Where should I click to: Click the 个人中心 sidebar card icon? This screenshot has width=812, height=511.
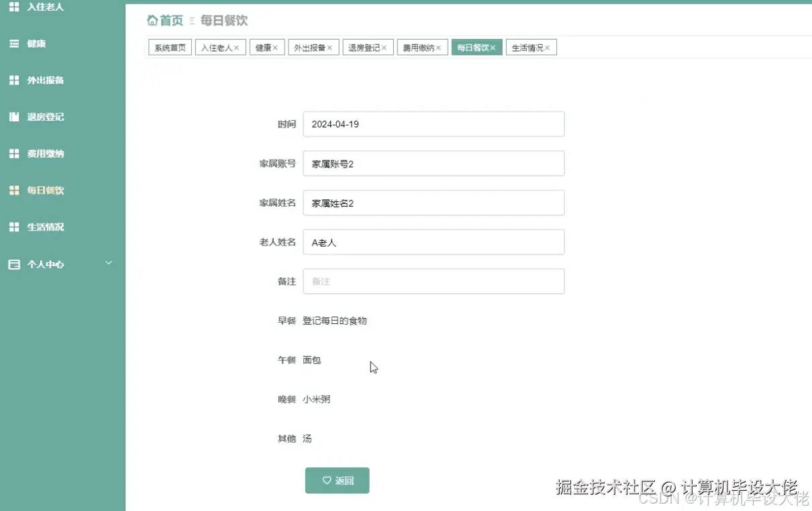coord(14,264)
